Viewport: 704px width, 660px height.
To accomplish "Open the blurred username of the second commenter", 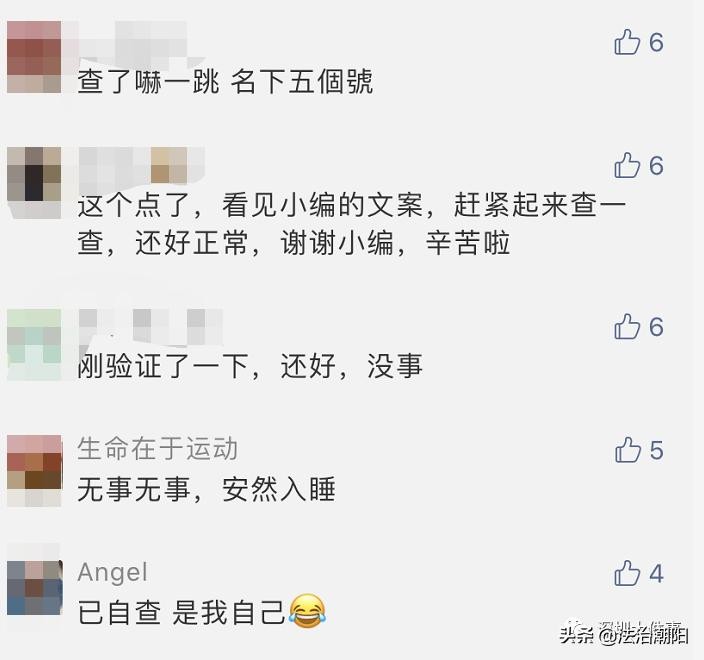I will click(x=141, y=165).
